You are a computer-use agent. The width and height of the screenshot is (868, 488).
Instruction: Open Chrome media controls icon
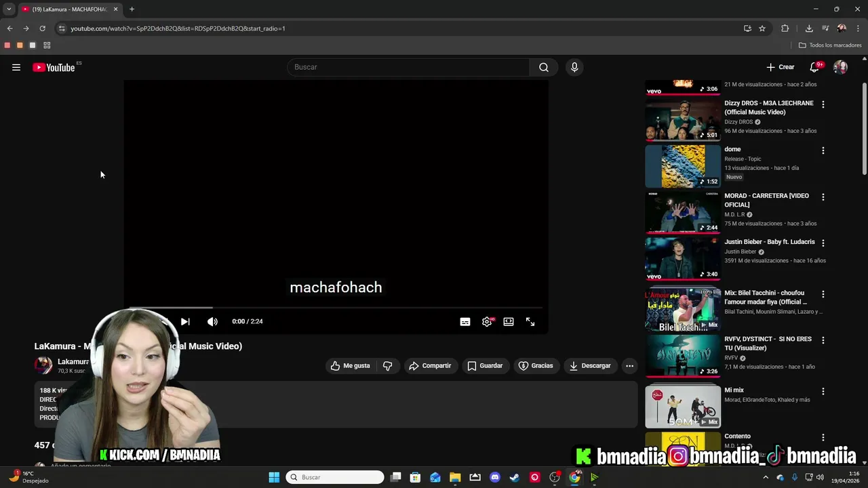(x=825, y=28)
